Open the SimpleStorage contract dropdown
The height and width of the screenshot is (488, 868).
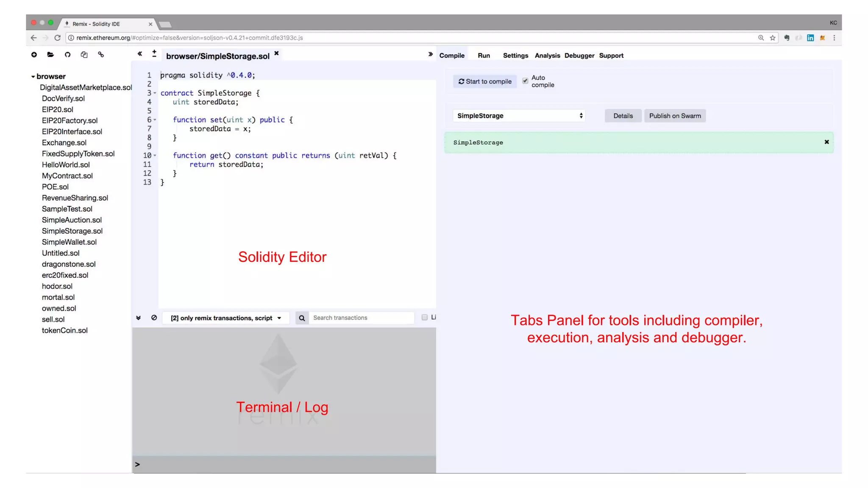point(519,116)
